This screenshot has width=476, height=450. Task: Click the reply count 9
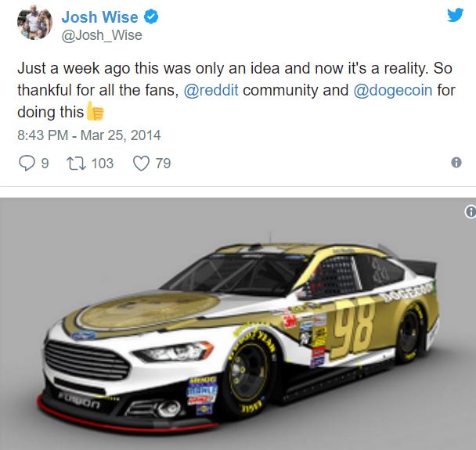[45, 164]
